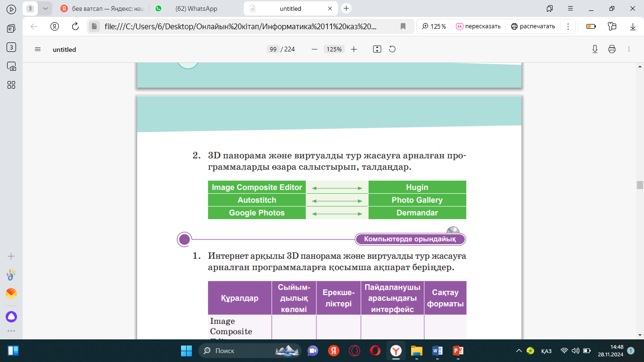This screenshot has height=362, width=644.
Task: Open a new browser tab
Action: [x=347, y=8]
